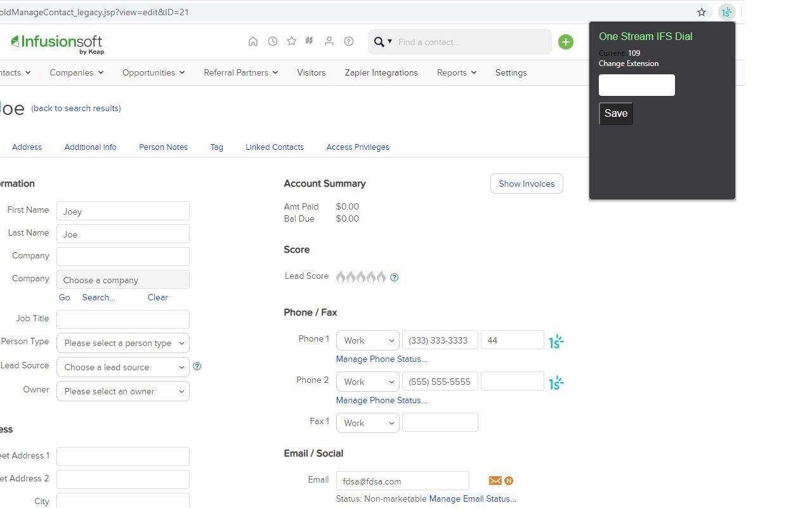Switch to the Additional Info tab
The image size is (812, 508).
pos(91,147)
